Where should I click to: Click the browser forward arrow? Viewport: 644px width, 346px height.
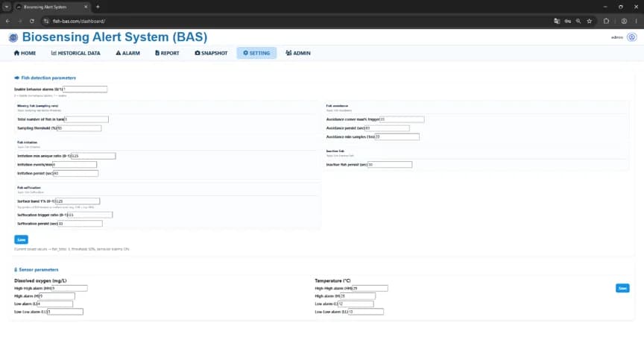point(19,21)
